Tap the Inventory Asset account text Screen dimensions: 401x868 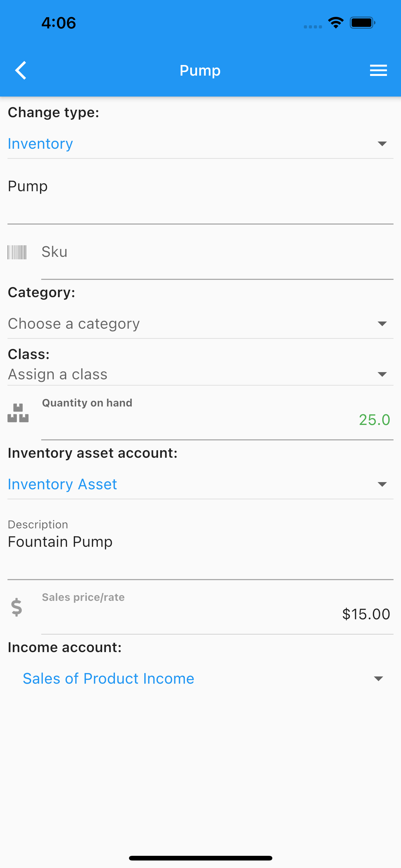point(62,485)
